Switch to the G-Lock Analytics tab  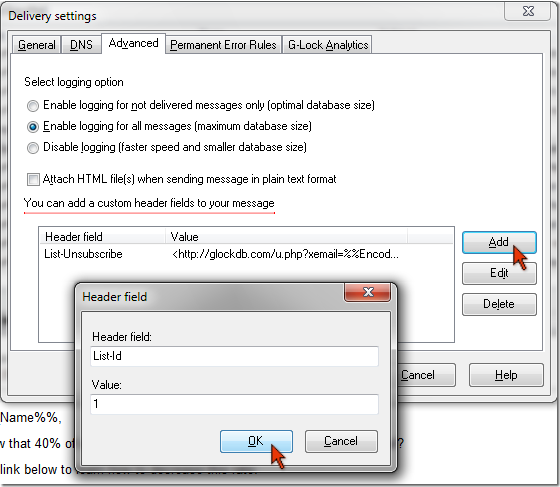[x=328, y=45]
